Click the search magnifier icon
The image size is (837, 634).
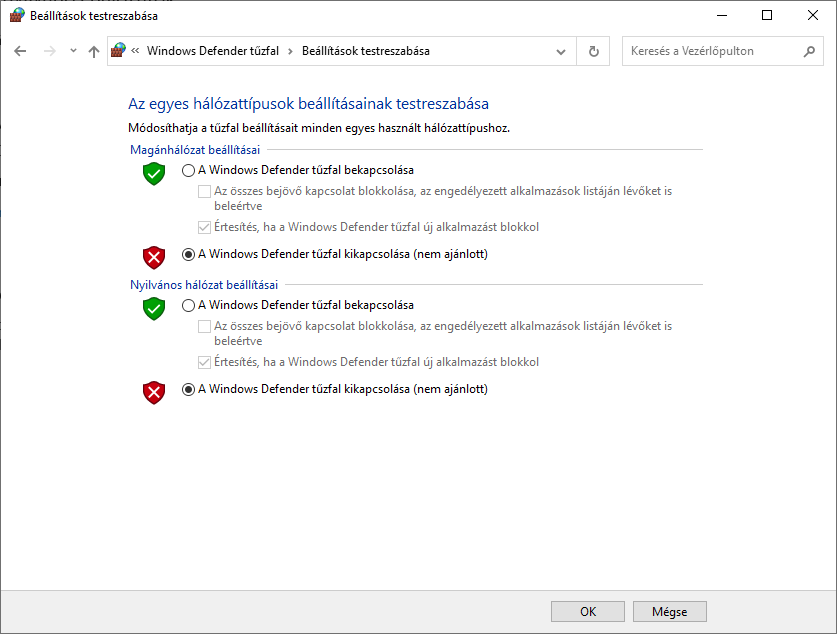click(x=809, y=51)
